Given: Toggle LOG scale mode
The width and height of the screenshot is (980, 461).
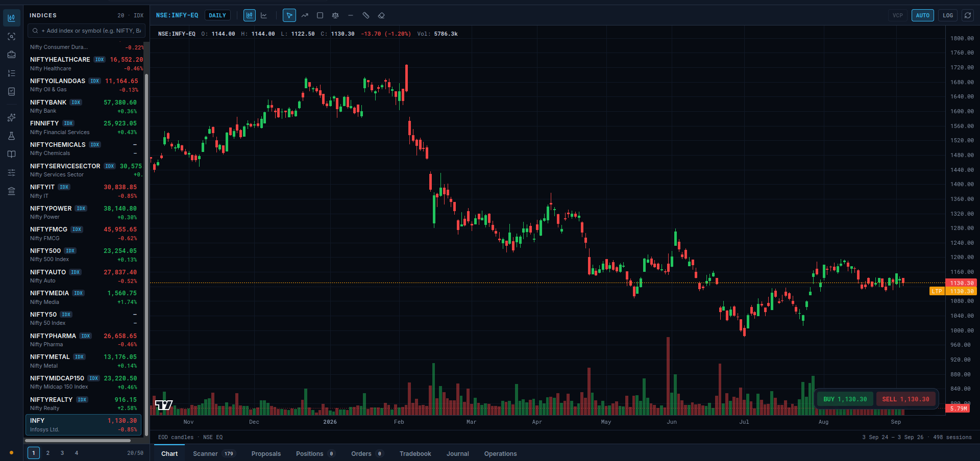Looking at the screenshot, I should pos(948,15).
